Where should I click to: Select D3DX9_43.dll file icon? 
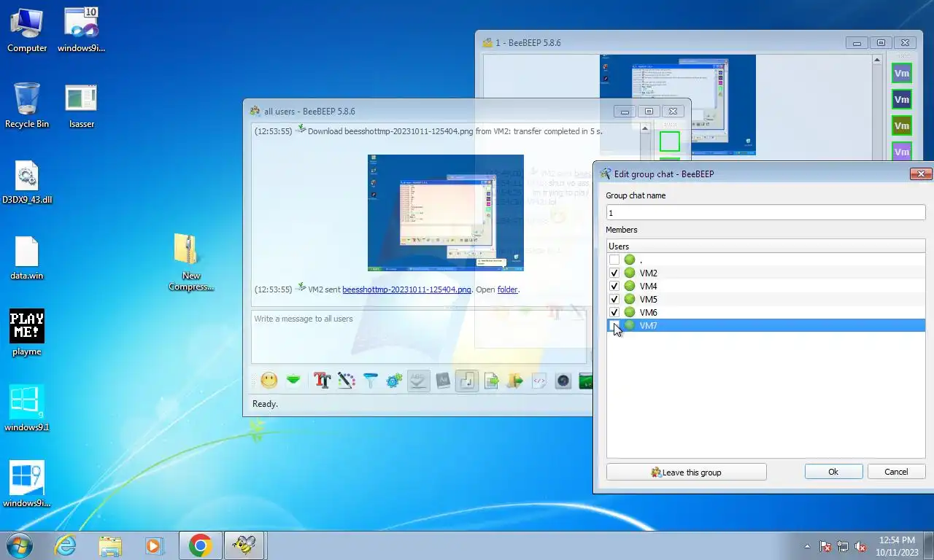pyautogui.click(x=27, y=182)
